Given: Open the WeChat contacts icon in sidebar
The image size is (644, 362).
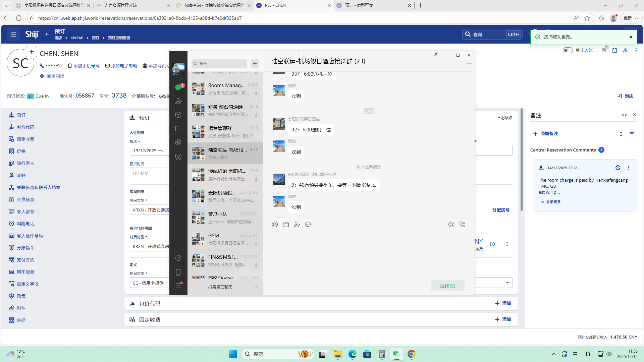Looking at the screenshot, I should (178, 101).
